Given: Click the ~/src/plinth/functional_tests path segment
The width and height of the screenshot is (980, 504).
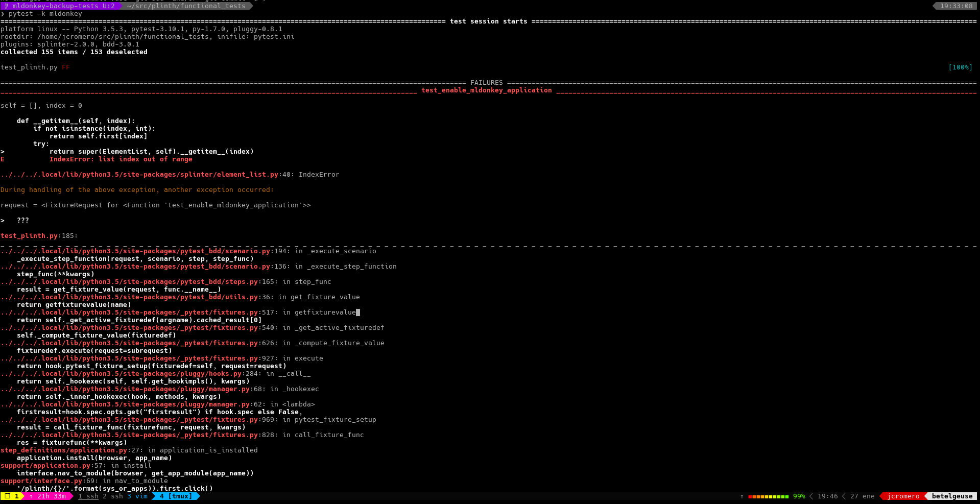Looking at the screenshot, I should [x=186, y=6].
